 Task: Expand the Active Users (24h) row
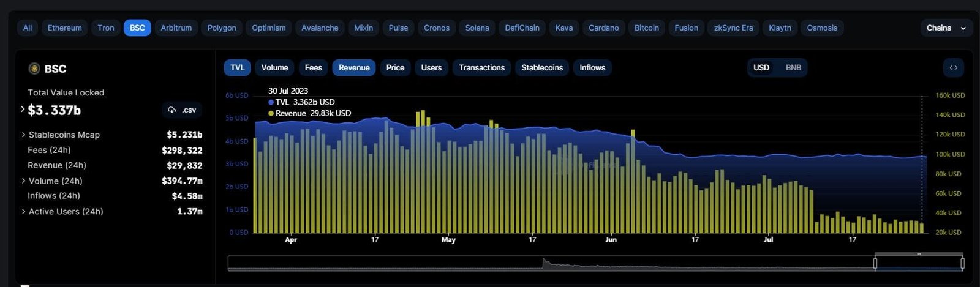click(x=23, y=211)
